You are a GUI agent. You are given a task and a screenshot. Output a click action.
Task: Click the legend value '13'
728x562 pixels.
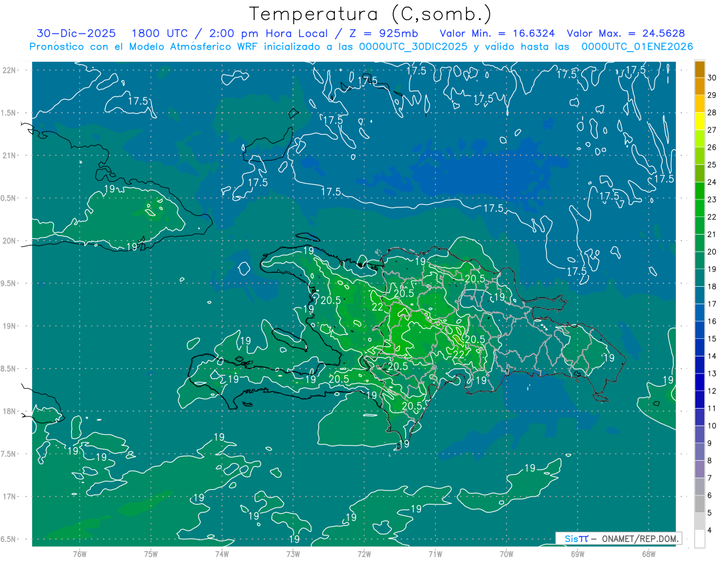pyautogui.click(x=713, y=373)
